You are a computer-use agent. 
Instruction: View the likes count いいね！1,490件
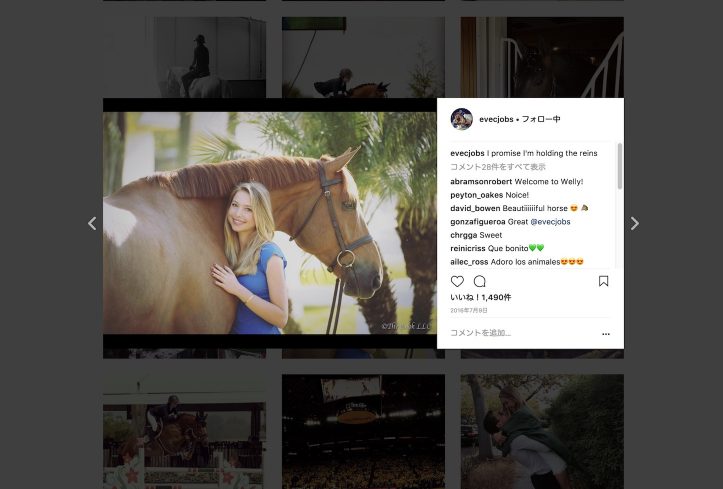tap(480, 298)
